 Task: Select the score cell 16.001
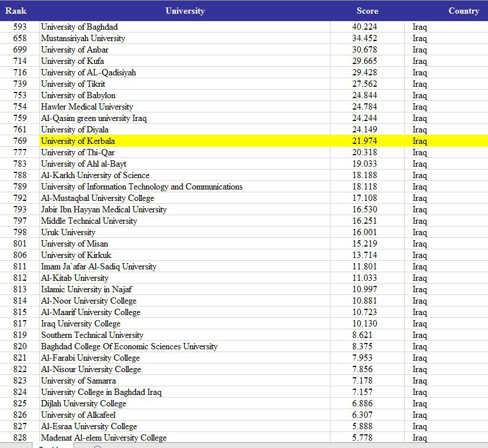point(367,232)
